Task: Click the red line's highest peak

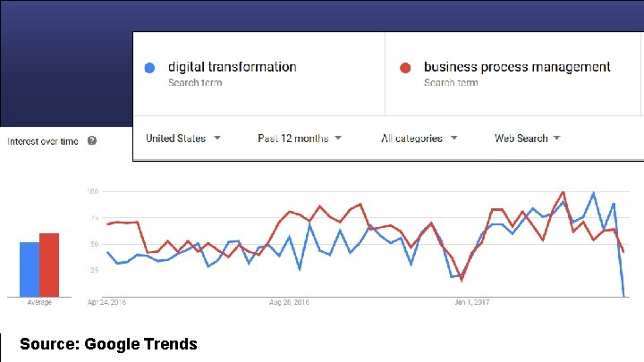Action: pos(563,192)
